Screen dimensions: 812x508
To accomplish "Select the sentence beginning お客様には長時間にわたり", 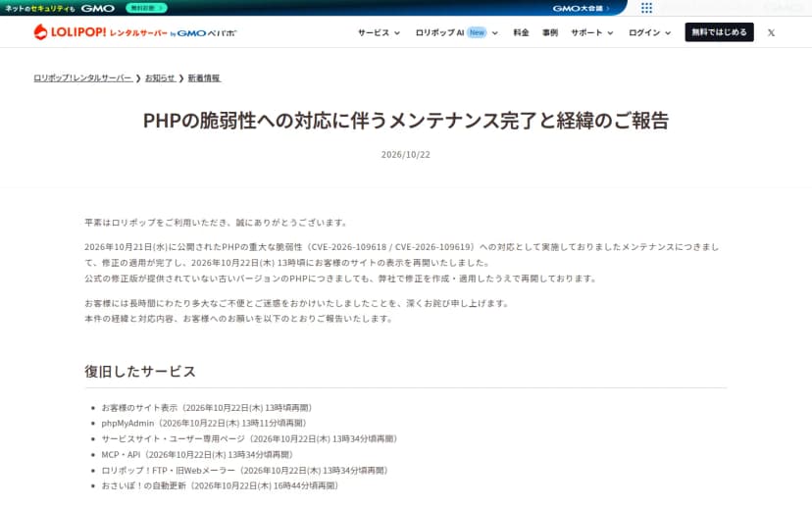I will click(x=297, y=303).
